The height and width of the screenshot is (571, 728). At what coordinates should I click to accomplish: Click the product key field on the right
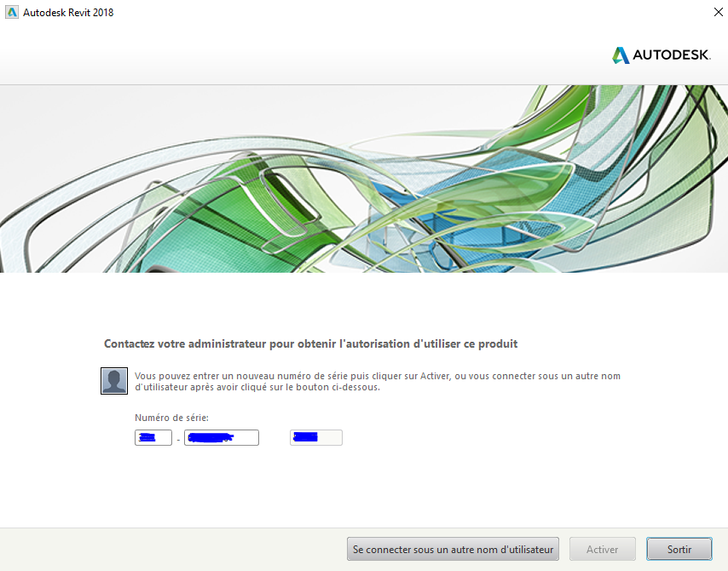(315, 438)
